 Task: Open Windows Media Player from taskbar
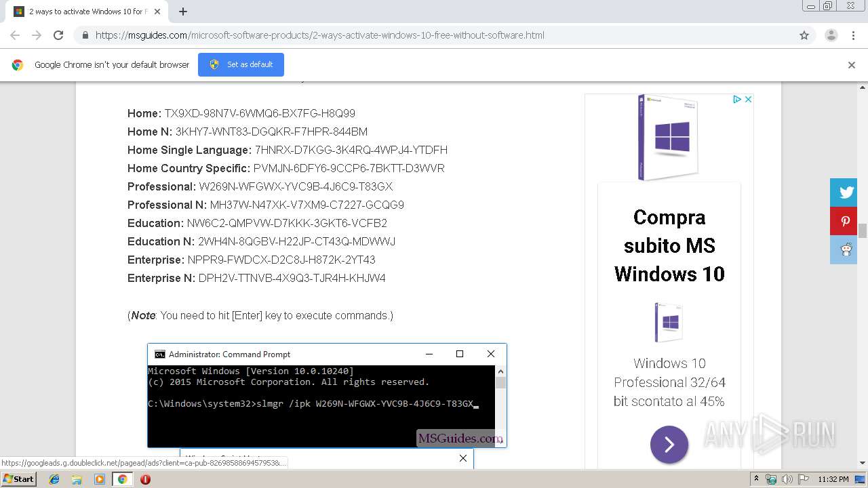[100, 479]
